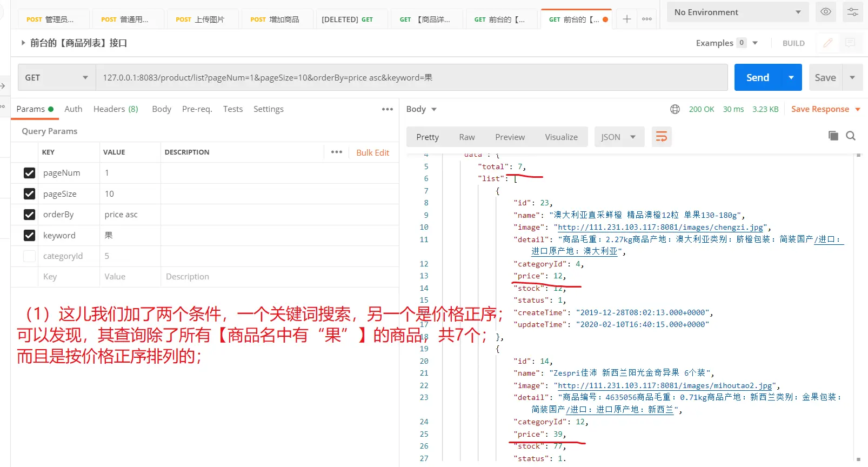Switch to the Headers (8) tab
868x467 pixels.
[116, 109]
